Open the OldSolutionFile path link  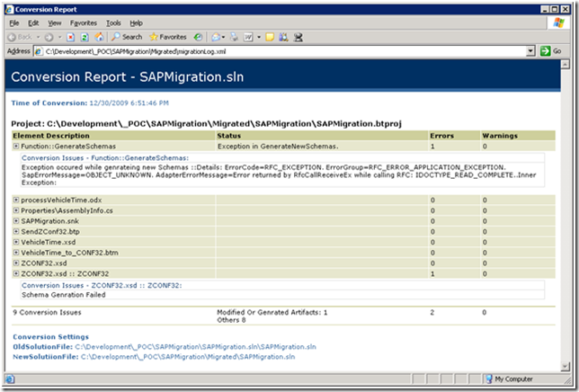(x=195, y=346)
